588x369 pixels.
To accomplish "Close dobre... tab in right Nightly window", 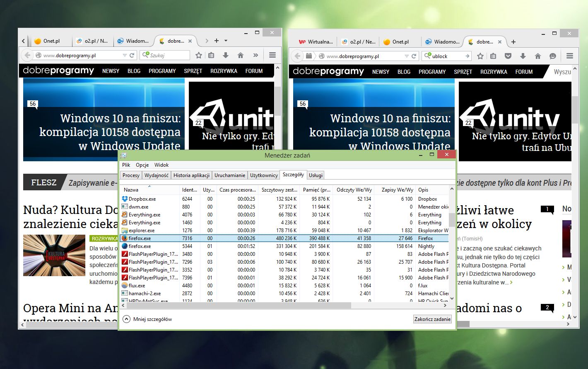I will (x=500, y=42).
